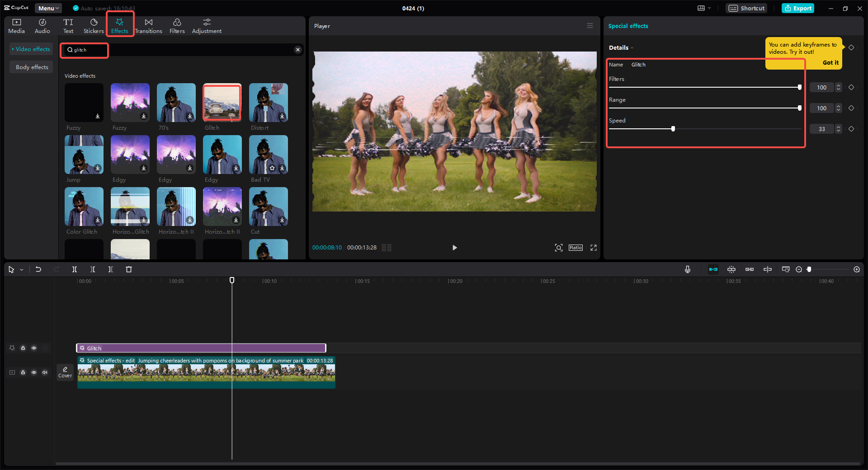
Task: Open the Menu dropdown
Action: pyautogui.click(x=47, y=8)
